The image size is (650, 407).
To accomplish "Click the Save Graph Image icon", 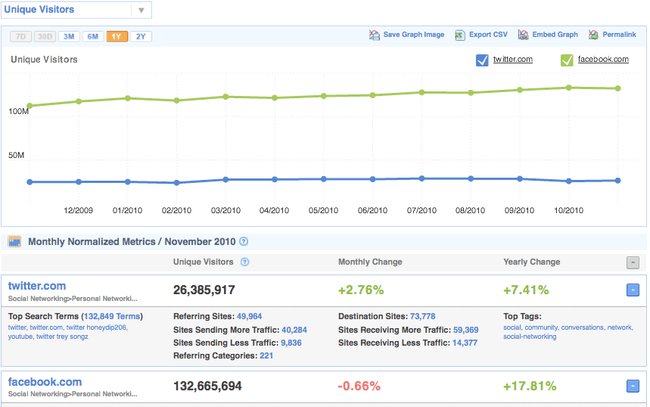I will click(374, 35).
